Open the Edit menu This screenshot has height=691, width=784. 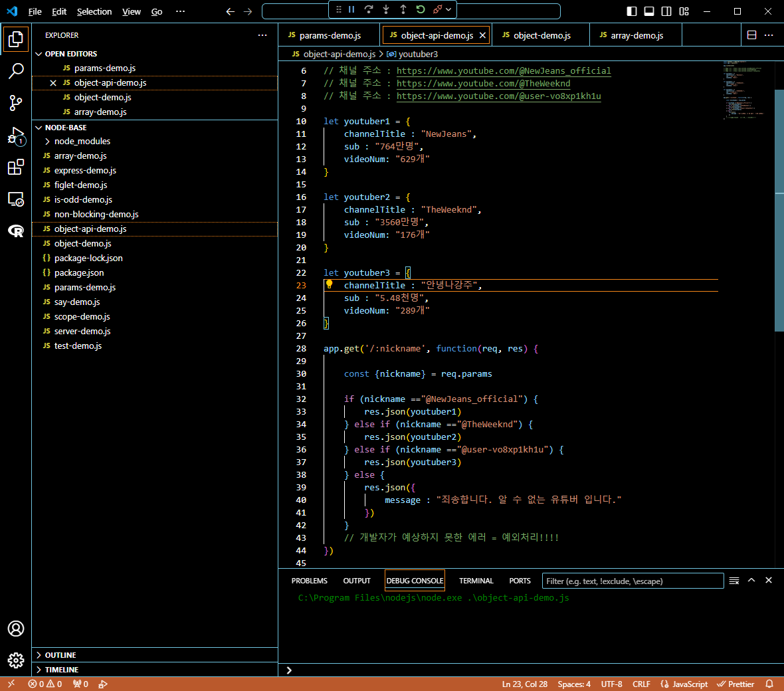(59, 11)
